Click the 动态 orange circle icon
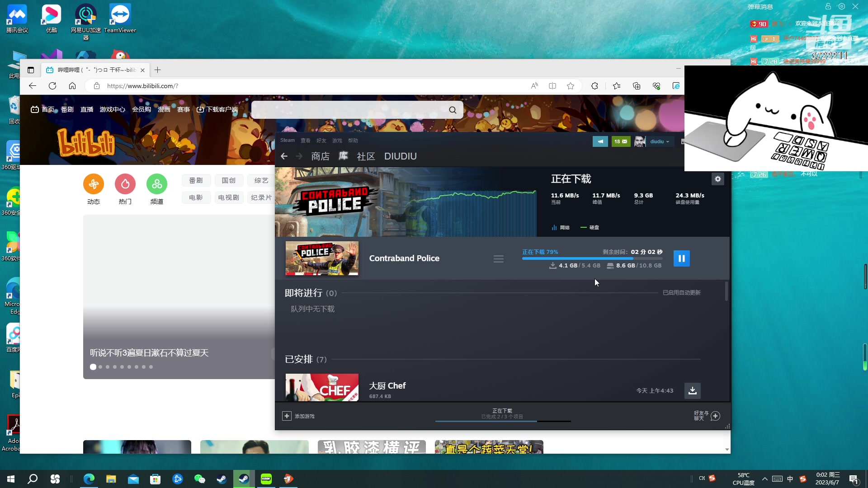Viewport: 868px width, 488px height. pyautogui.click(x=94, y=184)
